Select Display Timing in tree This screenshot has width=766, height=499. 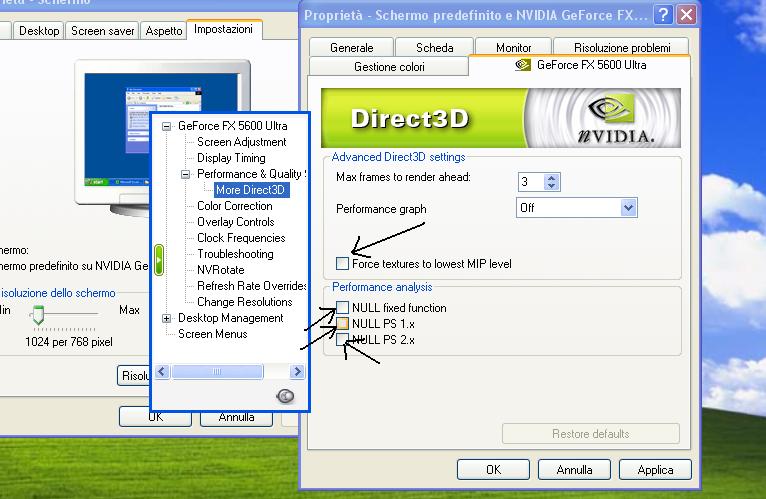[x=231, y=158]
